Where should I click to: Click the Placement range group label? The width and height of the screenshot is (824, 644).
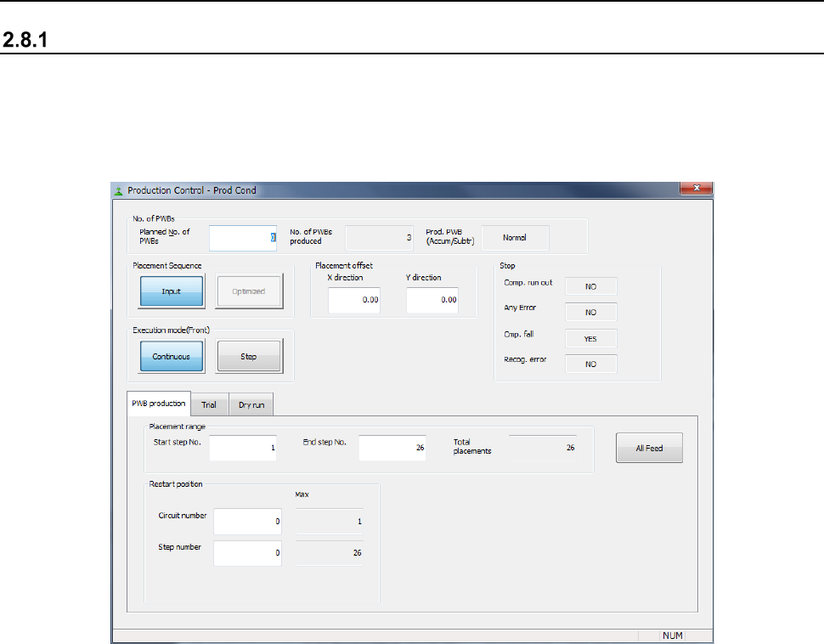click(177, 427)
